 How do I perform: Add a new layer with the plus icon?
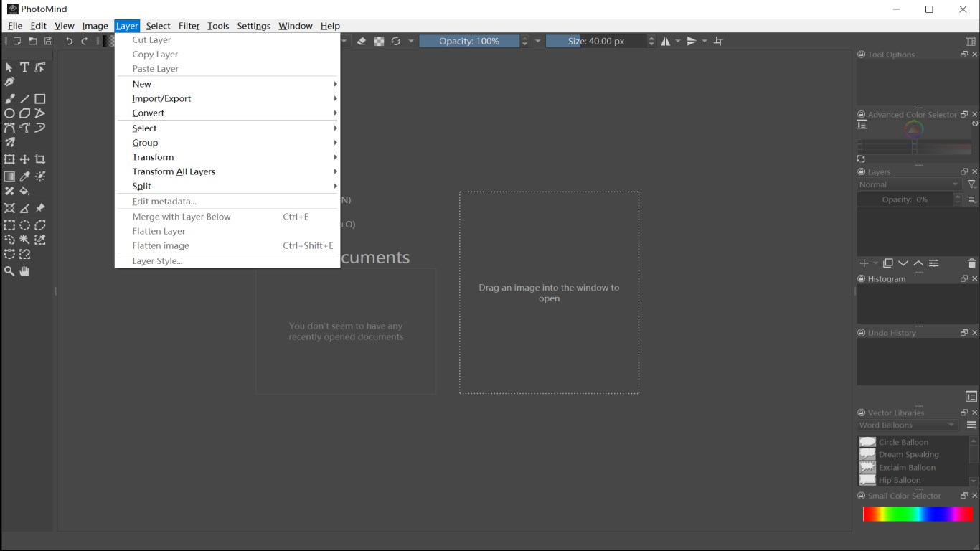point(864,263)
